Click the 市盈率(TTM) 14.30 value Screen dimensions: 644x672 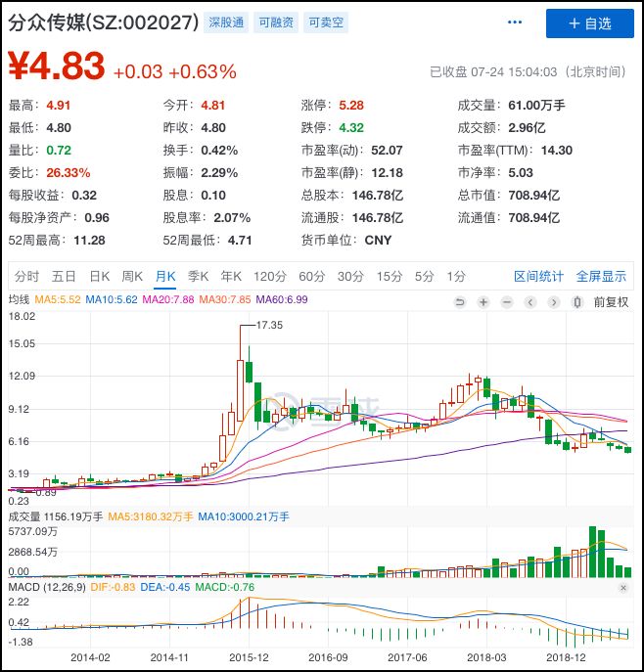(557, 151)
